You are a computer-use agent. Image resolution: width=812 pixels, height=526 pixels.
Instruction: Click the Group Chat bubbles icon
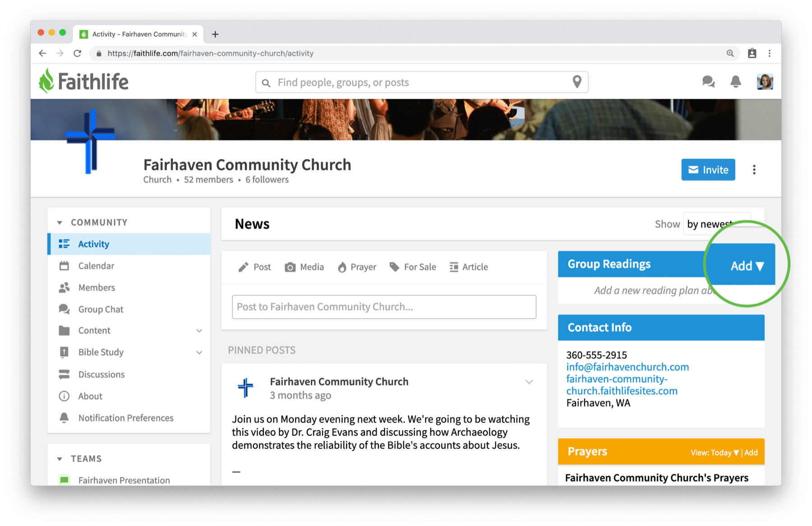(65, 309)
